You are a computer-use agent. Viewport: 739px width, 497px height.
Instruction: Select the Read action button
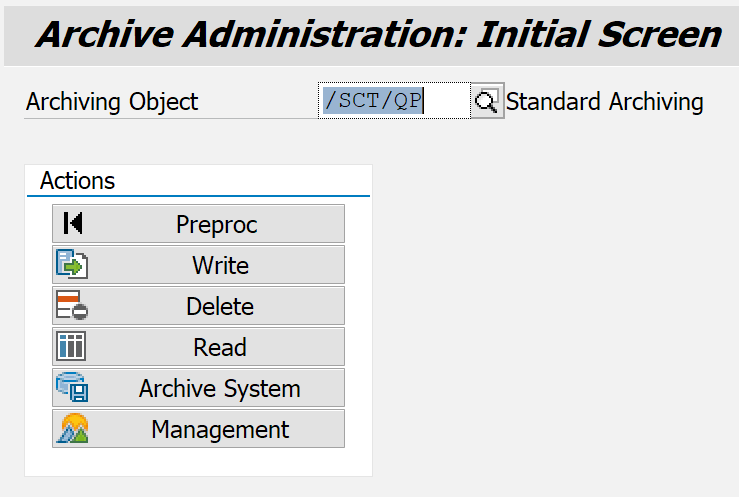(x=220, y=347)
